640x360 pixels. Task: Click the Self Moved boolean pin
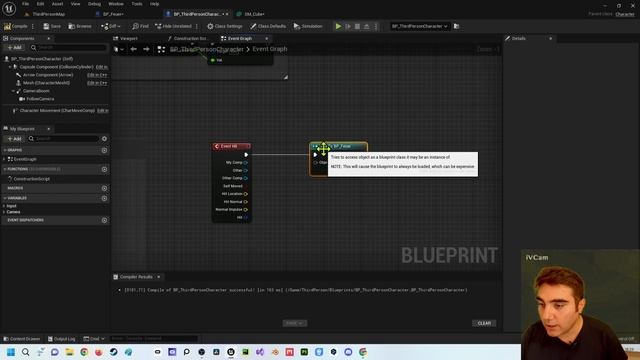(x=246, y=186)
